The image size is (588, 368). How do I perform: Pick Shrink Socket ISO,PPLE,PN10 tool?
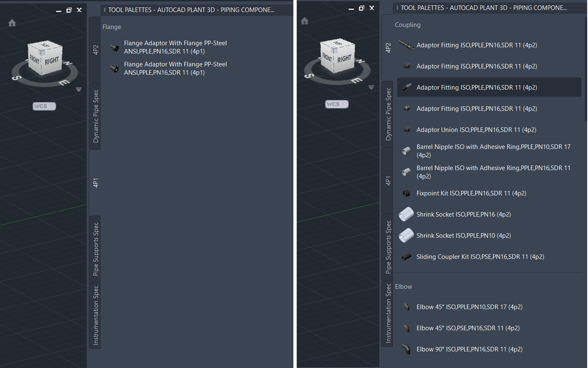[x=489, y=236]
